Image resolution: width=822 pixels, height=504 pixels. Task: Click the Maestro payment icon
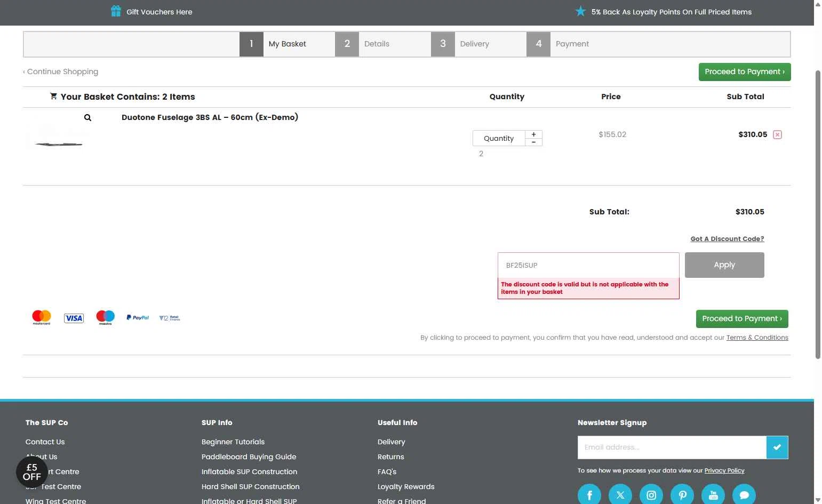105,317
